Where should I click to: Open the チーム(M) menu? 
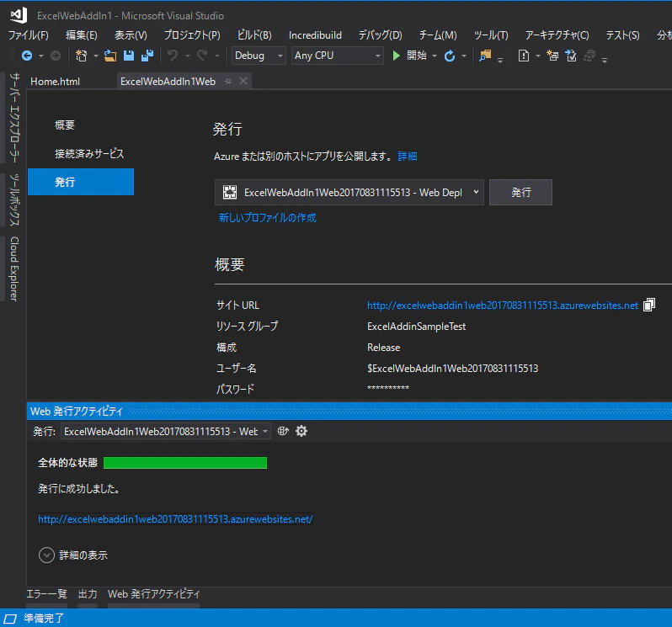pos(438,35)
